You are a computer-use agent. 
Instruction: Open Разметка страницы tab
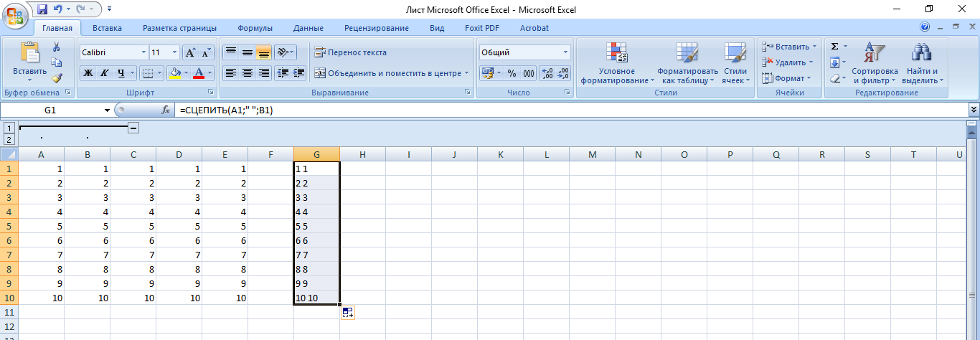point(179,28)
